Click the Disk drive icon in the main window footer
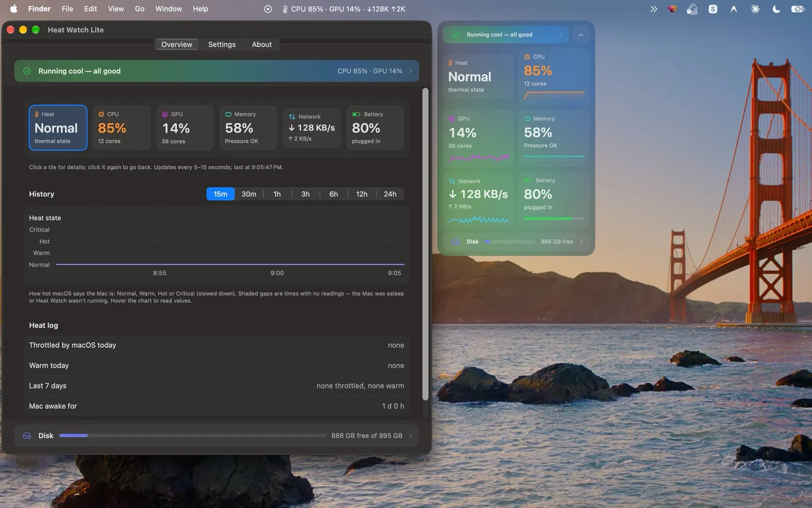Screen dimensions: 812x508 [27, 435]
